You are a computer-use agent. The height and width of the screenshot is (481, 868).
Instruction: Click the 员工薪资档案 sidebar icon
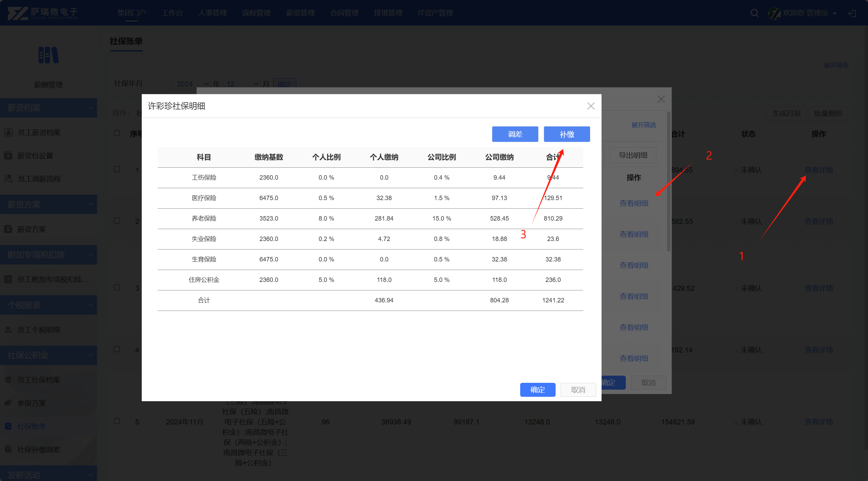point(9,132)
